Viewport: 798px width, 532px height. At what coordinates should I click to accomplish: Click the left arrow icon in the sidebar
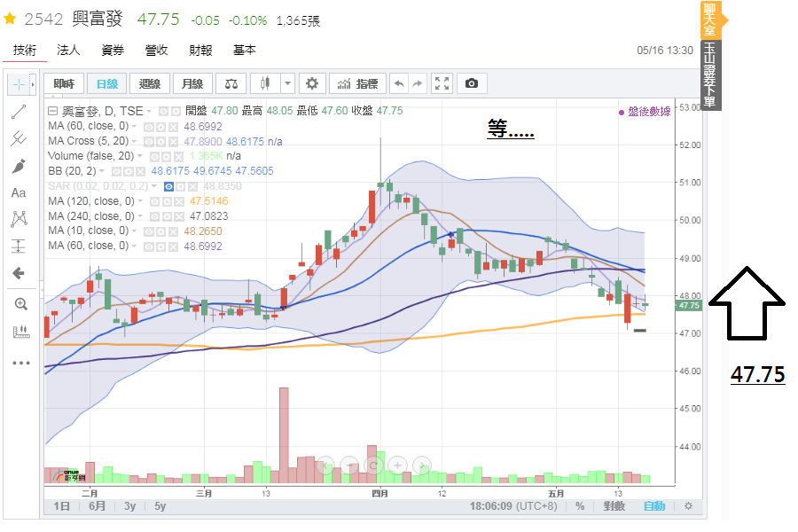point(19,273)
